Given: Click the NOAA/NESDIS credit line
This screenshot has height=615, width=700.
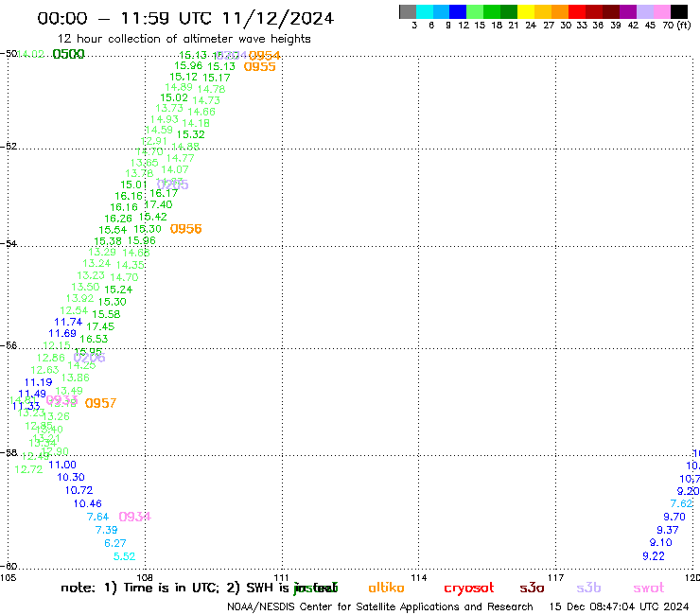Looking at the screenshot, I should [x=380, y=606].
